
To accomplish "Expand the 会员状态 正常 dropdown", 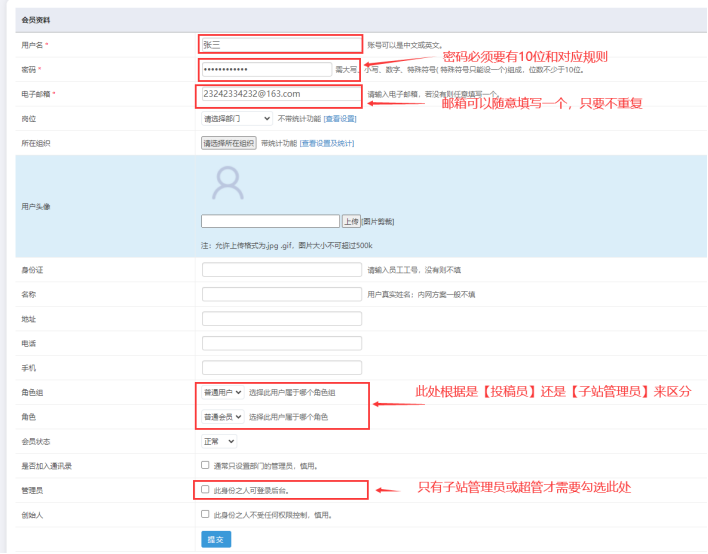I will tap(219, 441).
